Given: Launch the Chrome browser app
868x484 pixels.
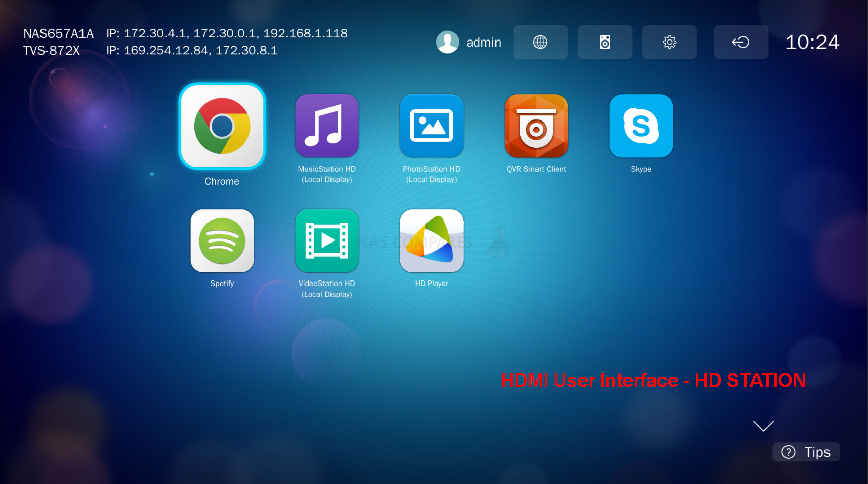Looking at the screenshot, I should pyautogui.click(x=222, y=126).
